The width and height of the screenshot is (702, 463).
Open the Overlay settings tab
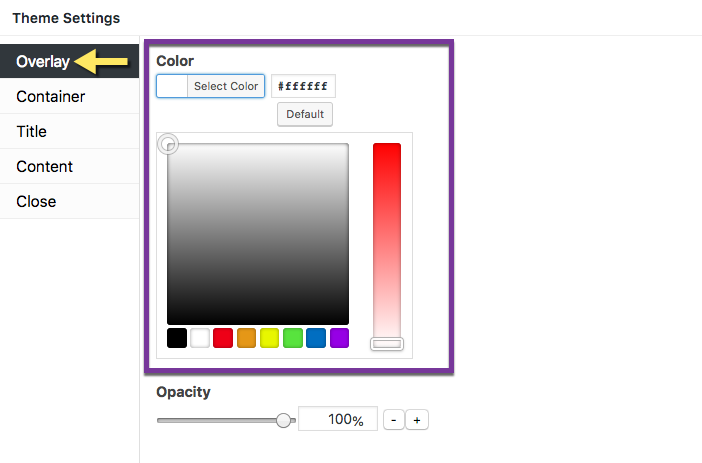click(69, 61)
